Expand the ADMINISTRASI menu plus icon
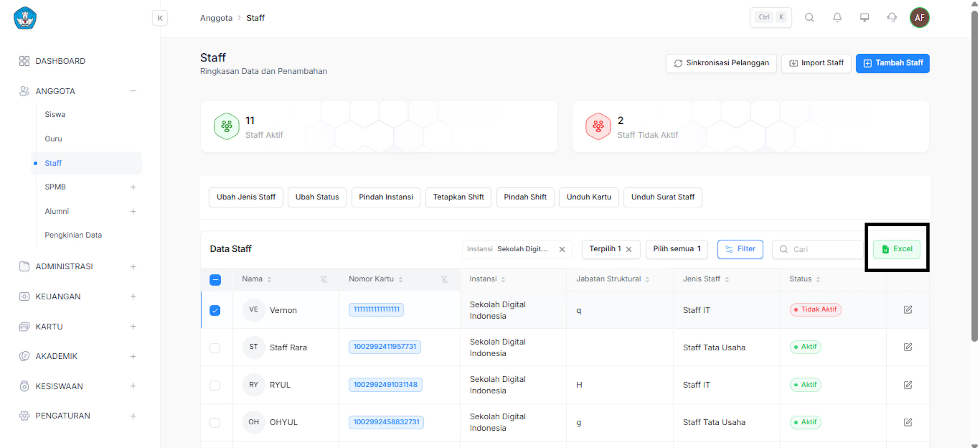Image resolution: width=980 pixels, height=448 pixels. click(133, 267)
